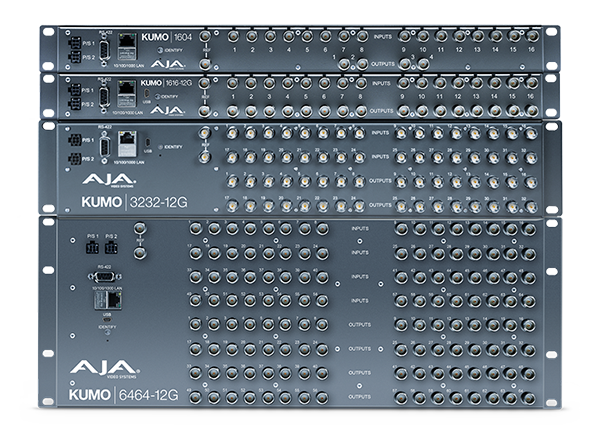The width and height of the screenshot is (600, 432).
Task: Push the IDENTIFY button on KUMO 3232-12G
Action: pos(161,147)
